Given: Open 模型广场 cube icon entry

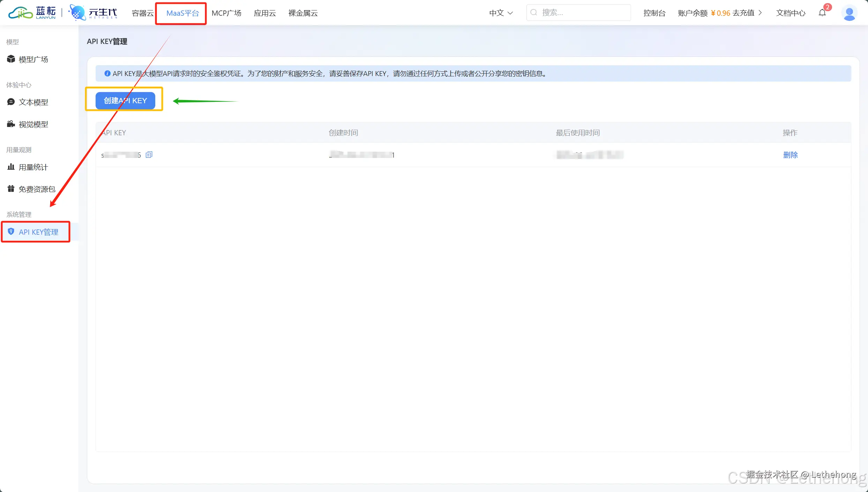Looking at the screenshot, I should 11,59.
